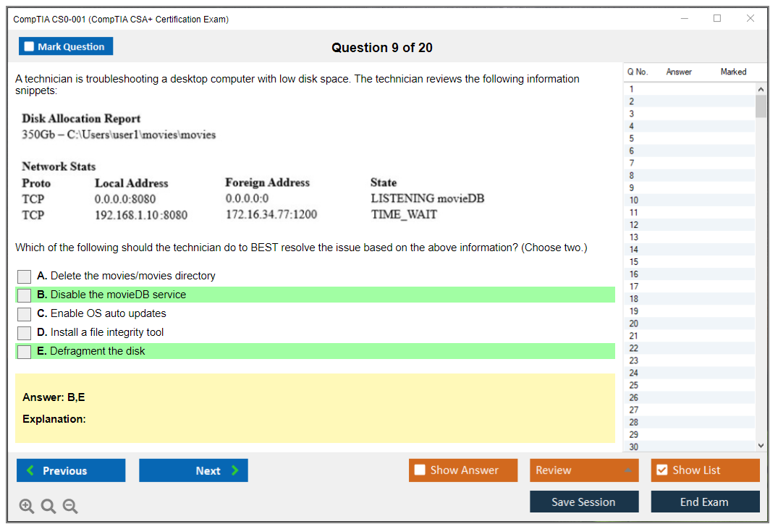Viewport: 778px width, 532px height.
Task: Maximize the exam window
Action: [x=717, y=19]
